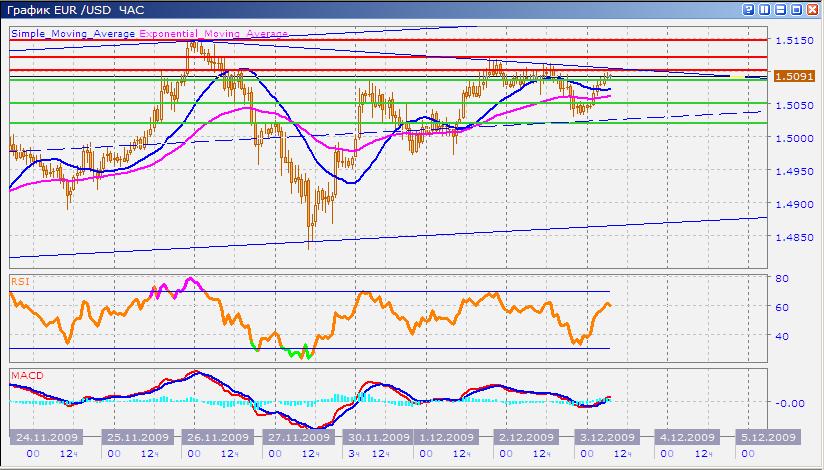Select the 30.11.2009 date marker

click(x=377, y=438)
